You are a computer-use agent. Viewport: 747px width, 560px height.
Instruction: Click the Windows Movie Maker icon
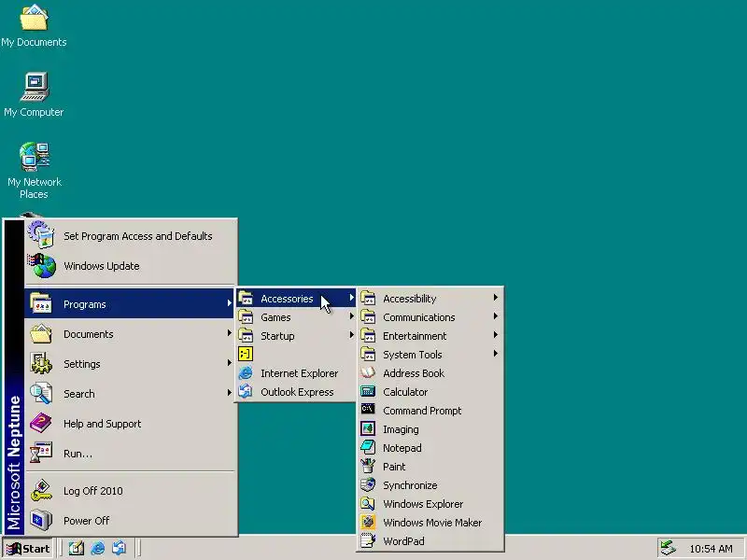[368, 522]
